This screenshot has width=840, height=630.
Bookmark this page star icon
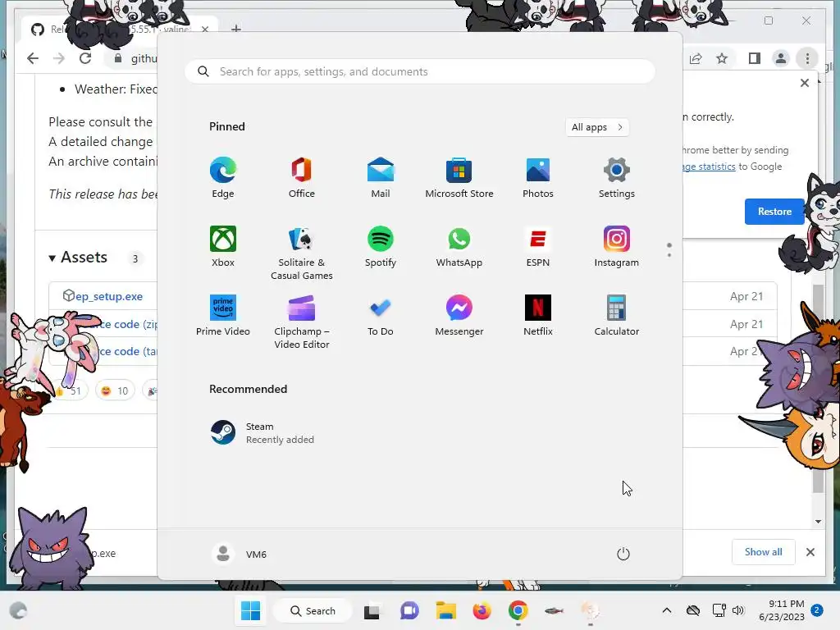pos(722,58)
